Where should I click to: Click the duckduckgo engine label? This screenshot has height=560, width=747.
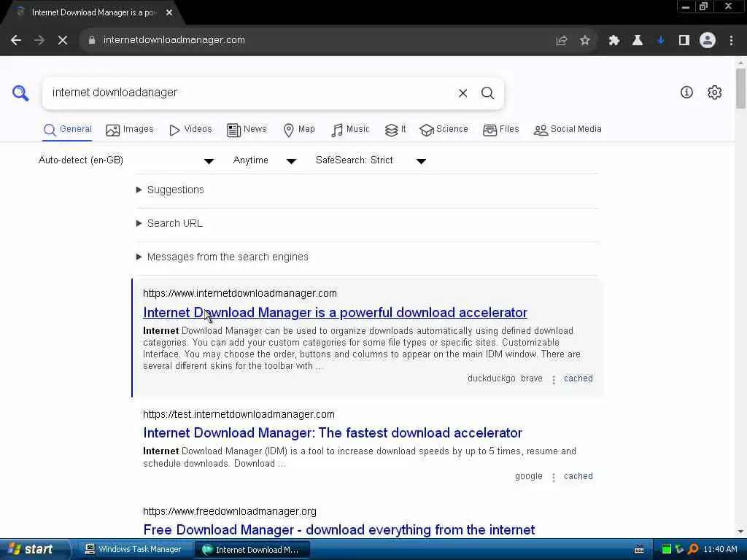(x=491, y=378)
